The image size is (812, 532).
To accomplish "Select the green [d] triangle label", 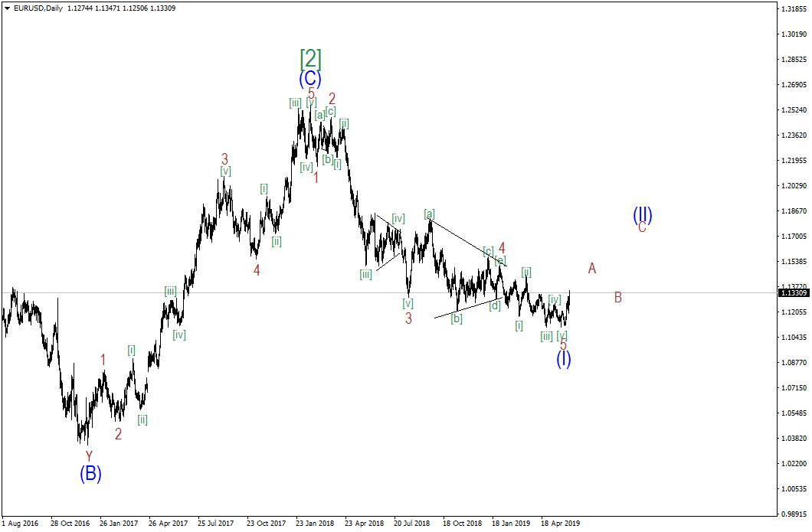I will tap(495, 306).
